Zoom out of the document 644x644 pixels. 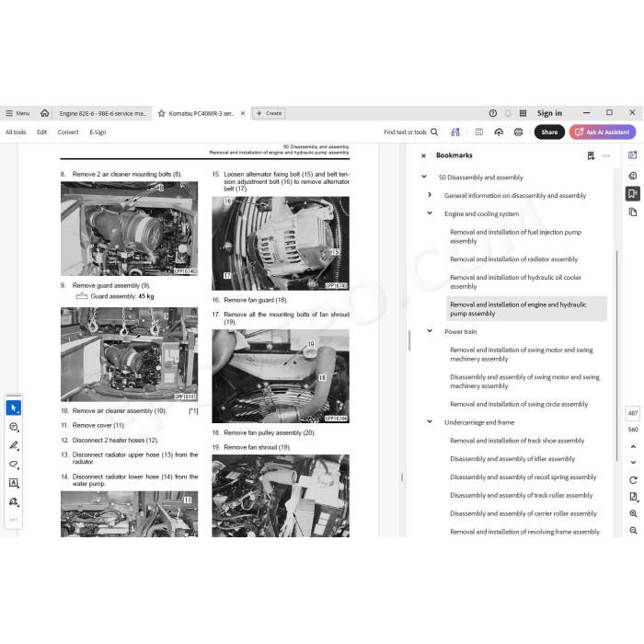(633, 531)
